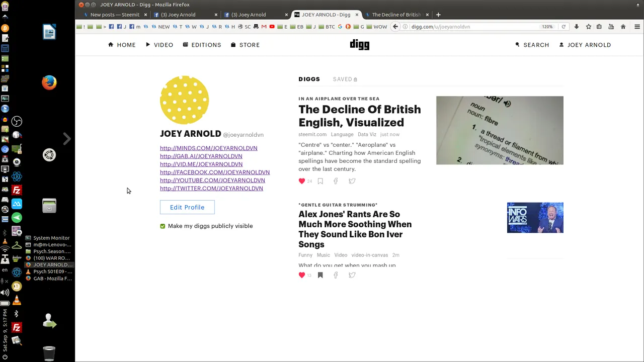Open the 120% zoom level indicator
The height and width of the screenshot is (362, 644).
pos(547,27)
